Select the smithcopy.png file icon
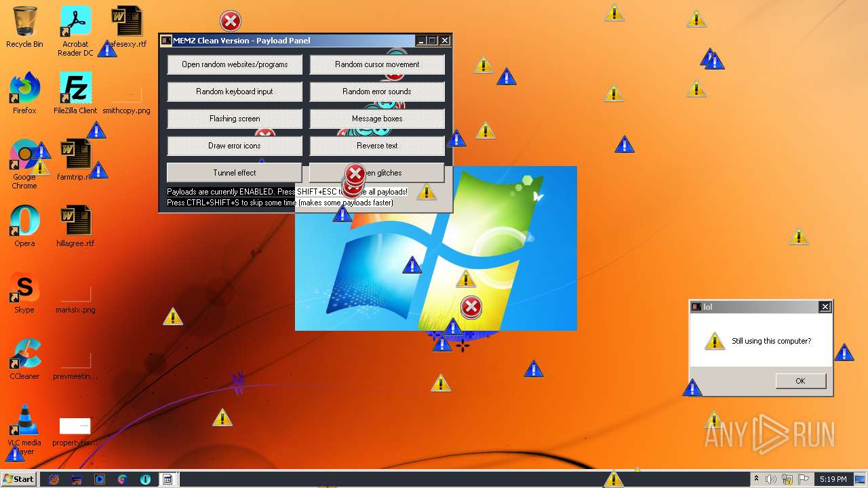The width and height of the screenshot is (868, 488). tap(127, 99)
